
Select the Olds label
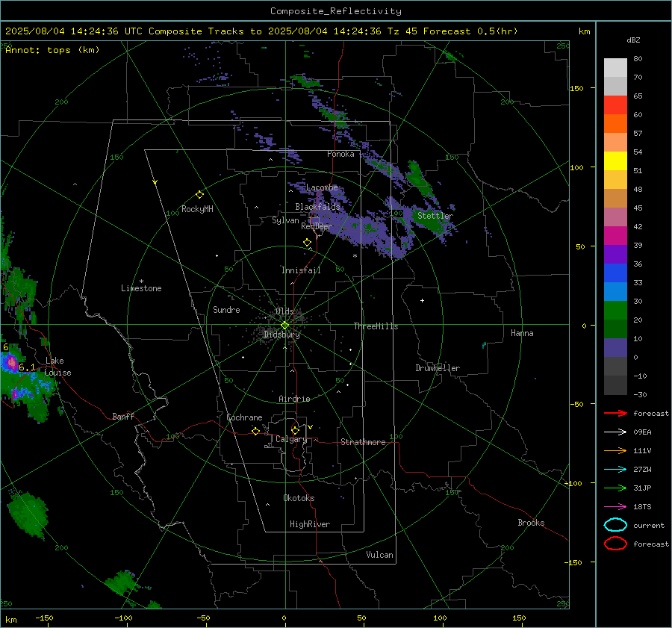284,311
